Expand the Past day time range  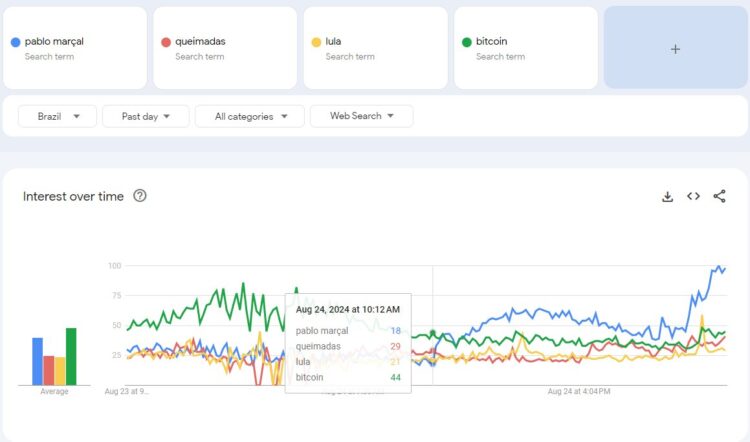[145, 117]
